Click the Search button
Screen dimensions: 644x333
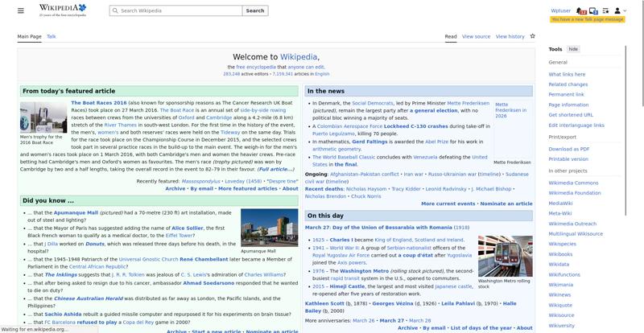point(254,10)
